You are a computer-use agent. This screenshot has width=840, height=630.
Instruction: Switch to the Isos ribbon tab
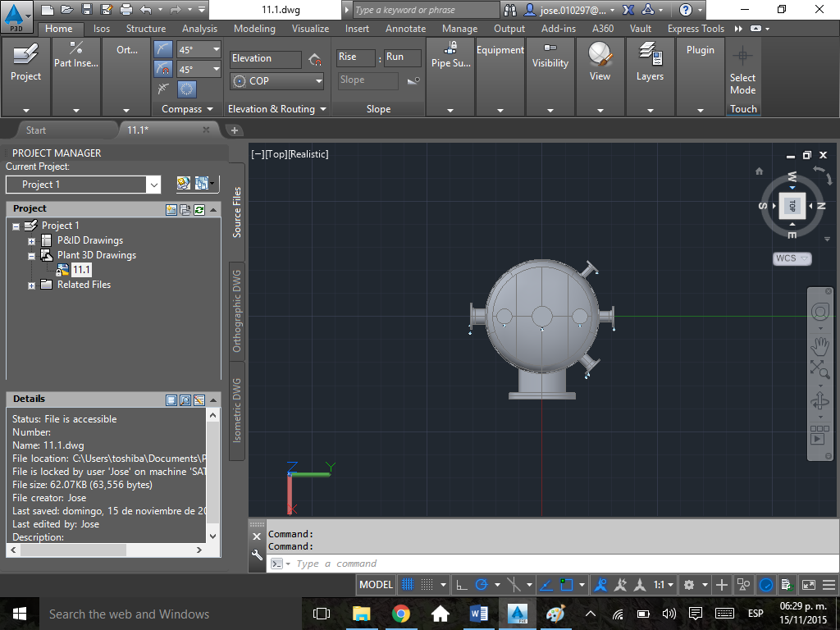[101, 29]
